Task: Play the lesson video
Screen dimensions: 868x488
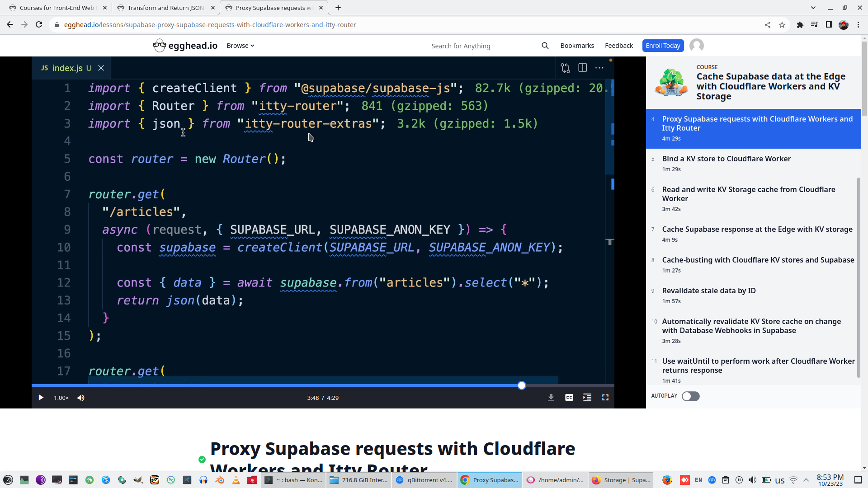Action: point(41,398)
